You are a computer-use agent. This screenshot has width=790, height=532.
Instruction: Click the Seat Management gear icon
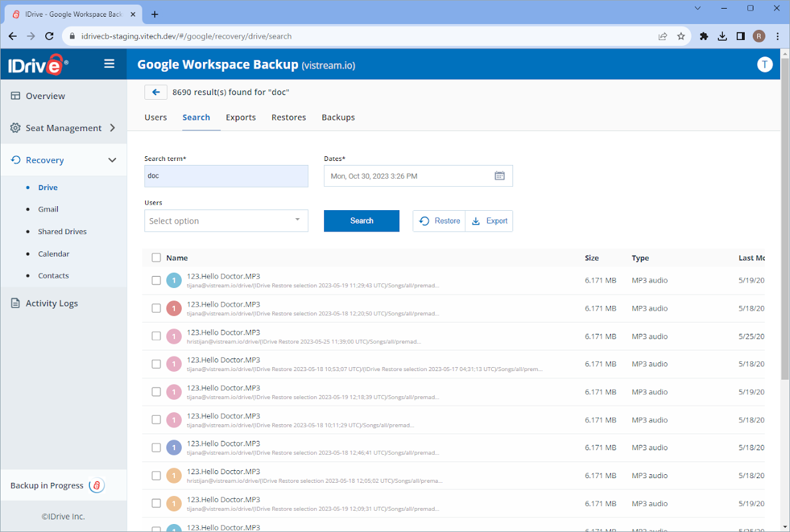coord(15,128)
